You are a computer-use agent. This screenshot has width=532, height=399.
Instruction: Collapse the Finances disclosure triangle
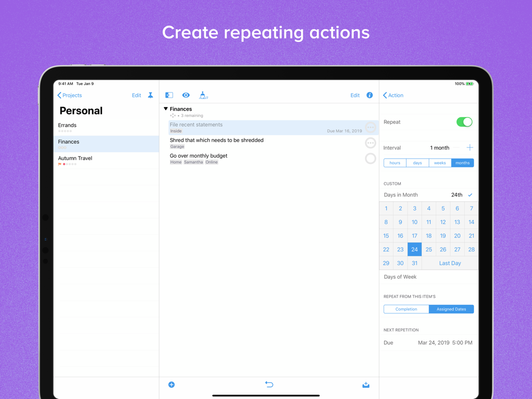tap(165, 109)
